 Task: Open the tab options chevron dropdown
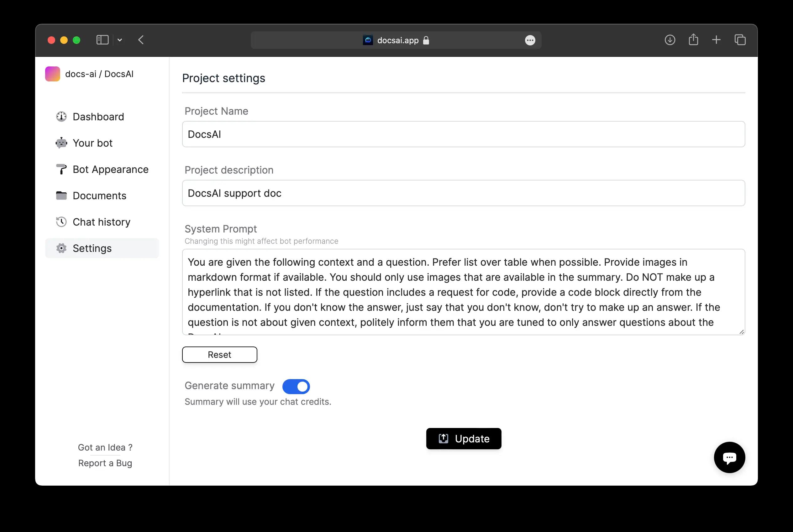click(119, 40)
